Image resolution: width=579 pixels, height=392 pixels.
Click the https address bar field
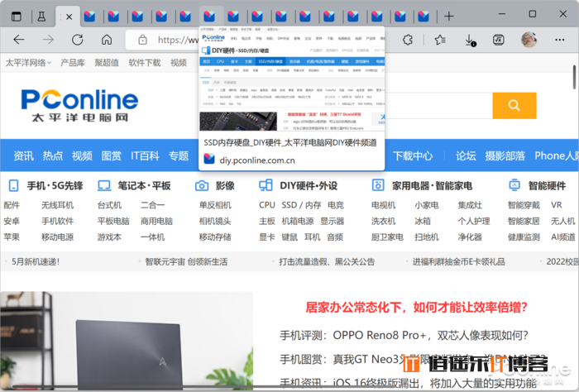click(162, 40)
